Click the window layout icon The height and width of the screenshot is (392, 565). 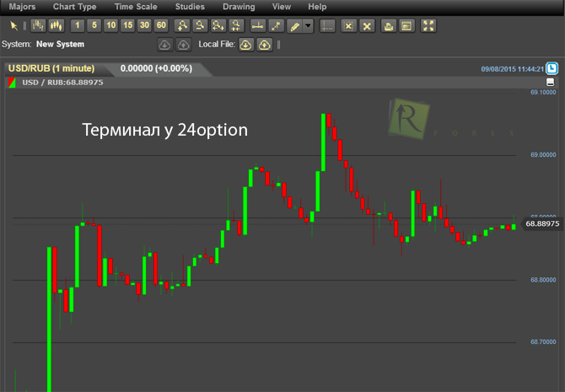pyautogui.click(x=406, y=26)
